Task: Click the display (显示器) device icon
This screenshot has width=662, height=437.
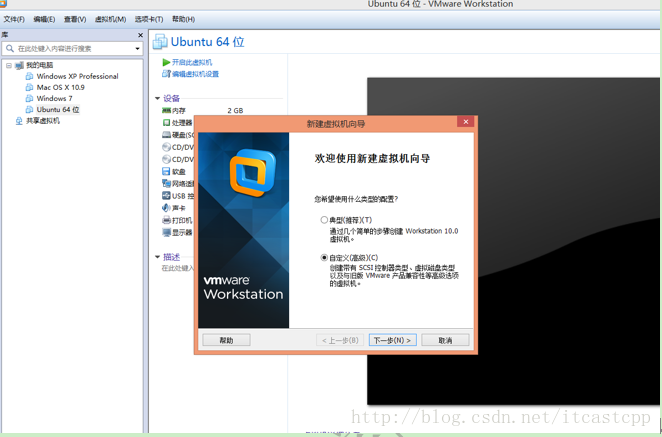Action: [166, 232]
